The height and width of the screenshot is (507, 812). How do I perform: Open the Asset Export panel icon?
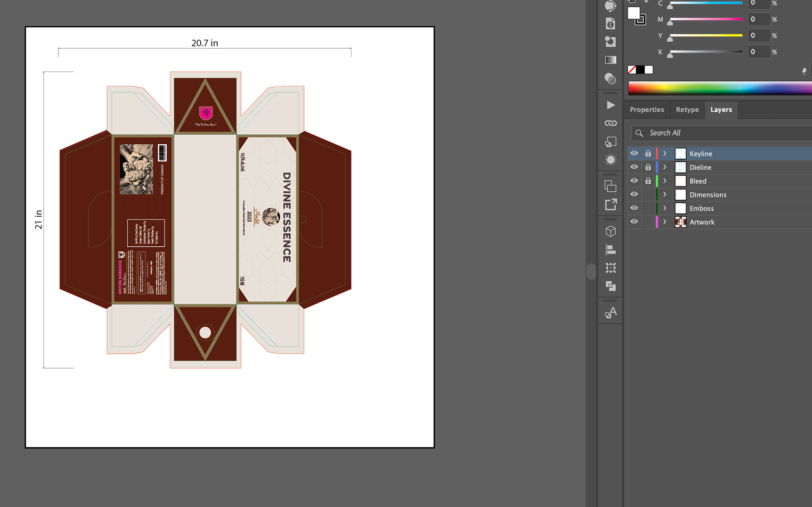pos(611,186)
